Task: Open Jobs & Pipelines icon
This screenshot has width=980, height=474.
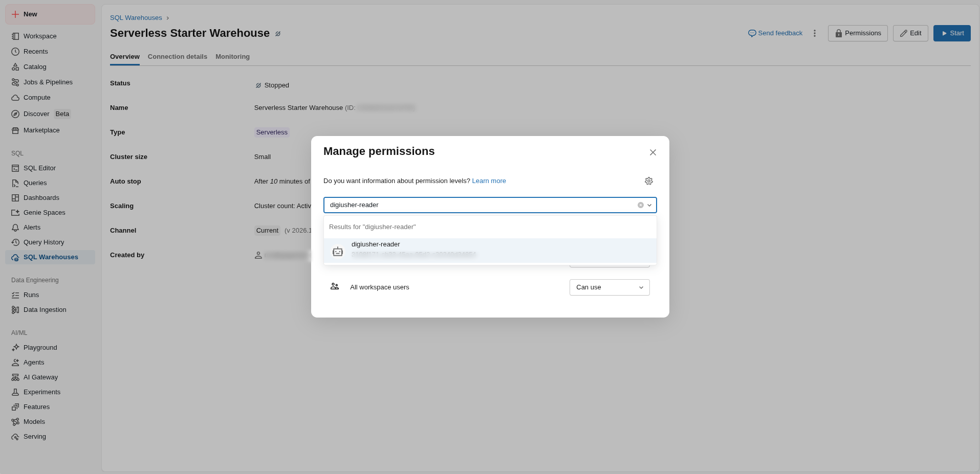Action: [15, 82]
